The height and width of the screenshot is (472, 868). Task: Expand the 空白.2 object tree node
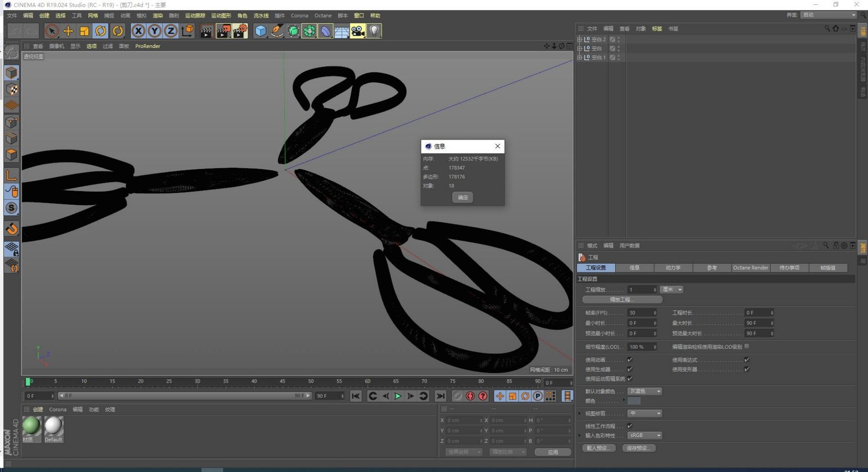pos(580,39)
